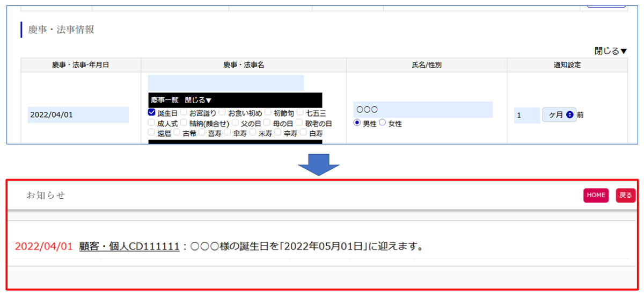Click the HOME button
The height and width of the screenshot is (295, 644).
coord(596,195)
